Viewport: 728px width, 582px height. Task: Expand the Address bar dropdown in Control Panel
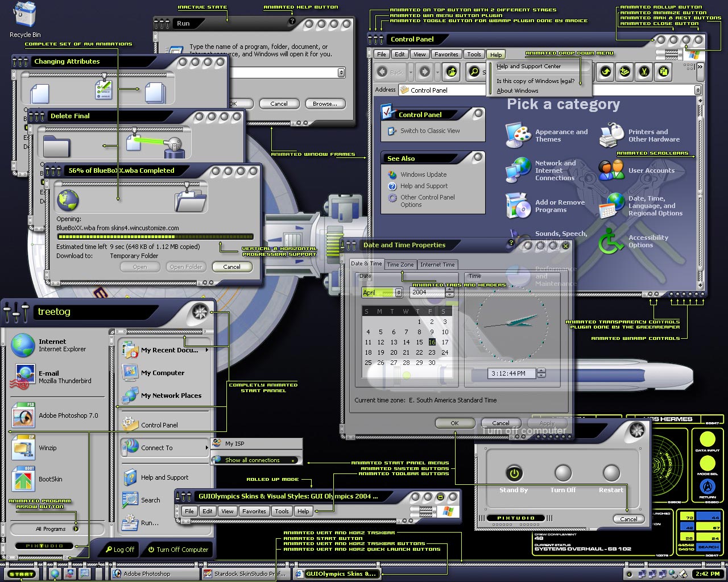click(x=697, y=90)
